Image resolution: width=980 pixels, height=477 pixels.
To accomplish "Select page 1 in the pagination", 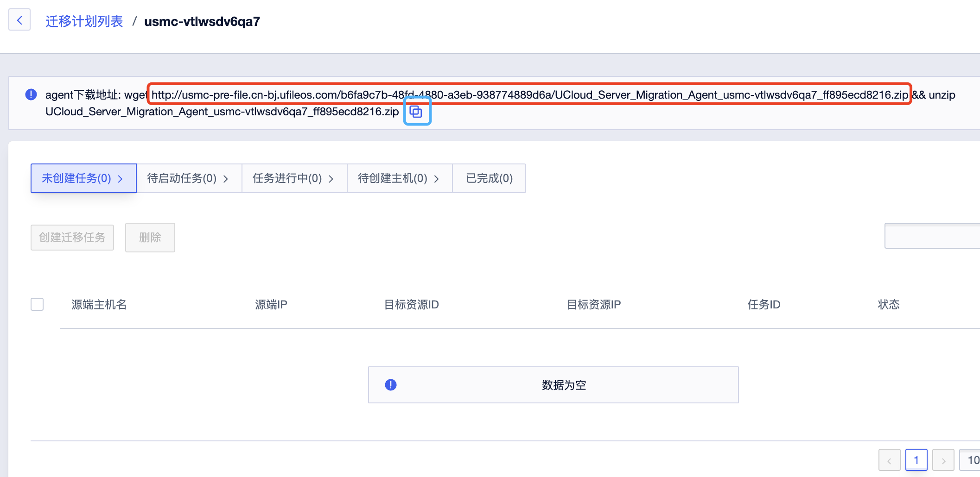I will [916, 460].
